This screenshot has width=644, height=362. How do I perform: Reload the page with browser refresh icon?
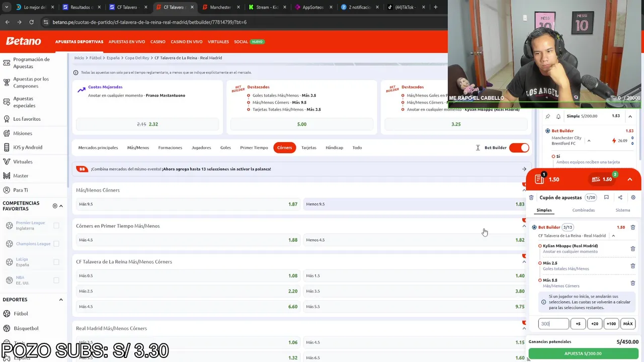point(31,22)
